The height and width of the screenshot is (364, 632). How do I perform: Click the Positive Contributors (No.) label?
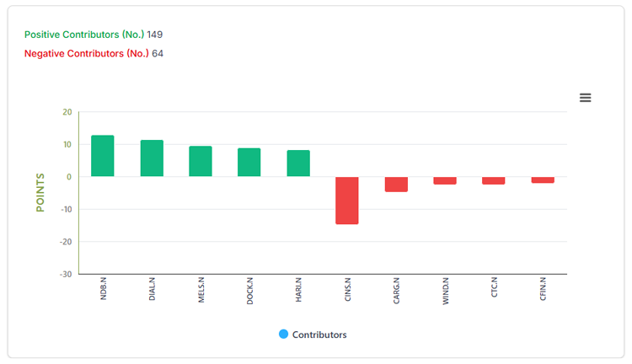click(x=83, y=35)
